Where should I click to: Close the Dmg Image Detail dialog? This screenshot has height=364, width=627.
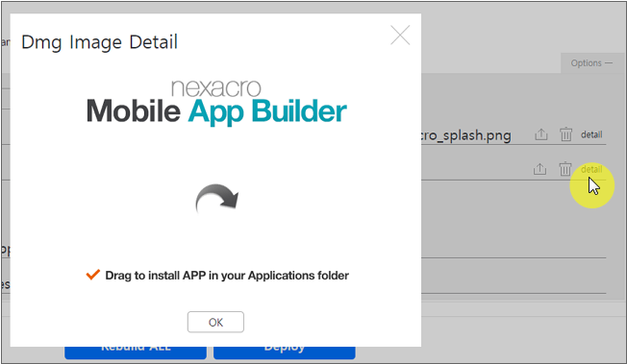click(400, 36)
